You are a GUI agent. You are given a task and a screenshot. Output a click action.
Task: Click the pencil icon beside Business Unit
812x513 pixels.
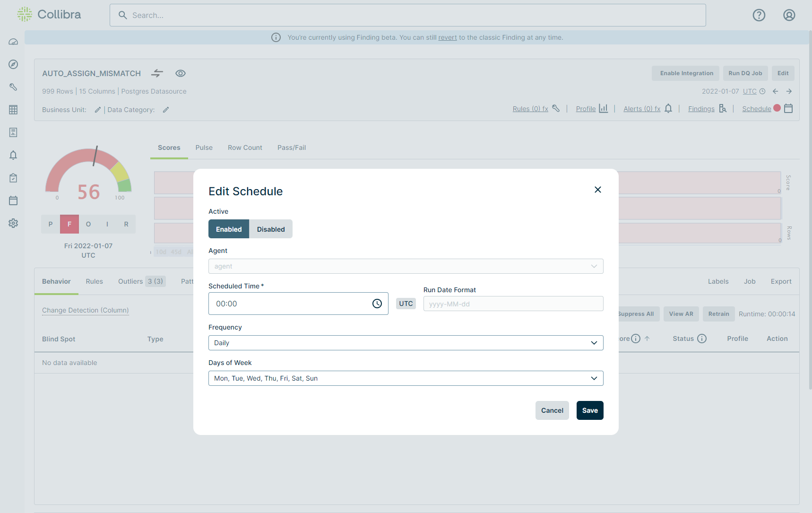point(97,109)
